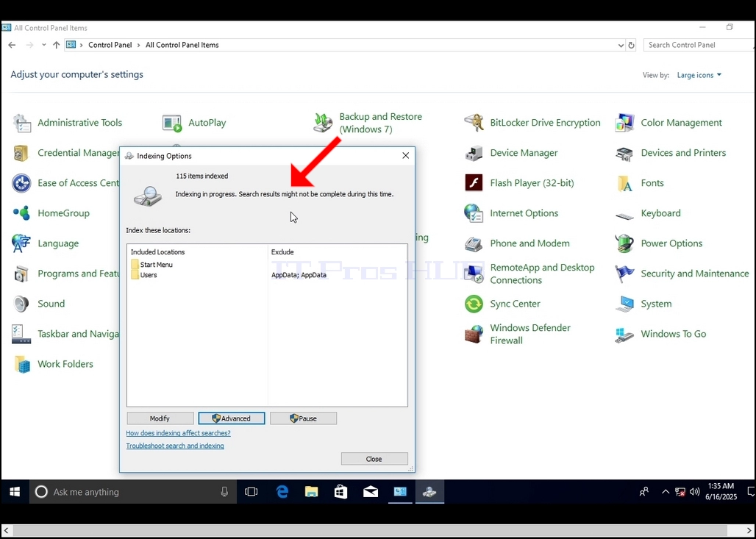The image size is (756, 539).
Task: Go back with the Back arrow
Action: [x=12, y=45]
